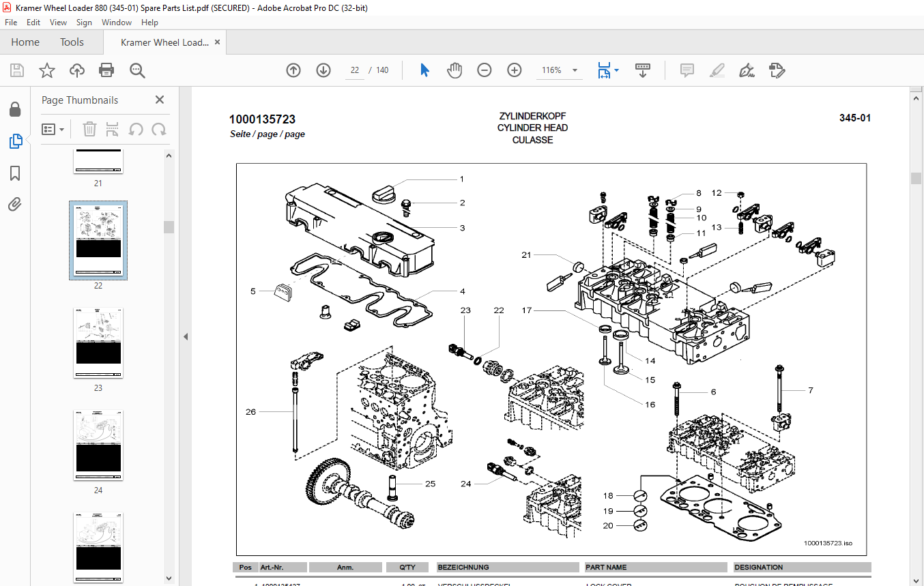Select page 21 thumbnail

point(98,161)
